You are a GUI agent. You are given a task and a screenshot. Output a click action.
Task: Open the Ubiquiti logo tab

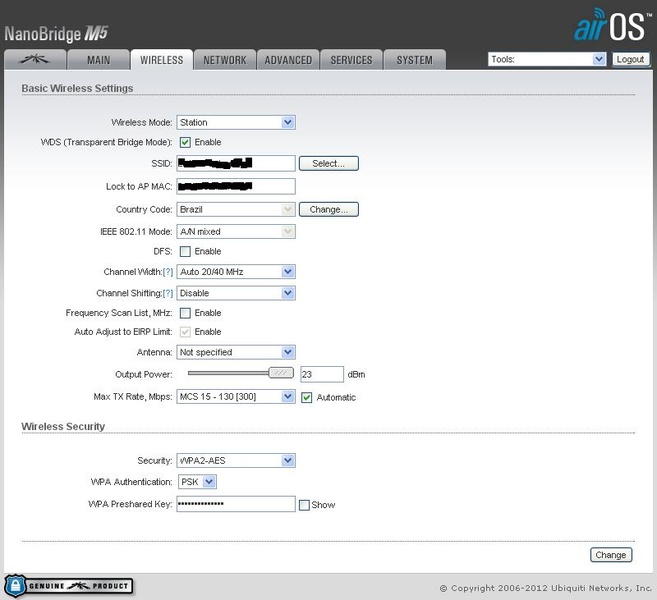[x=35, y=59]
